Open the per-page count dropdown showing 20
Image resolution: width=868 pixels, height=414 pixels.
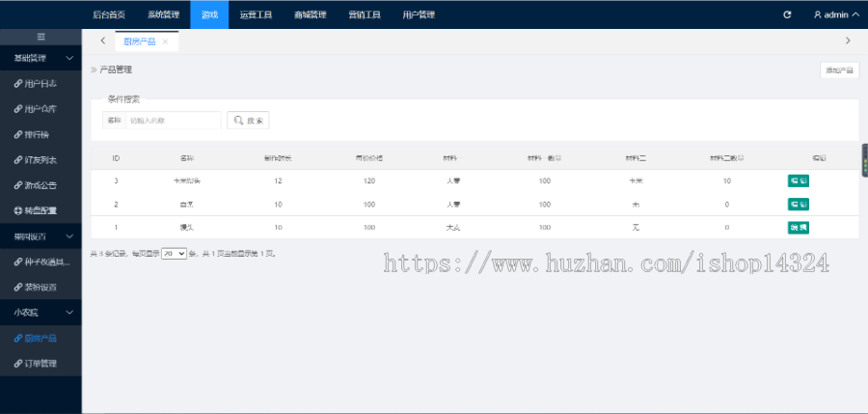[x=174, y=253]
